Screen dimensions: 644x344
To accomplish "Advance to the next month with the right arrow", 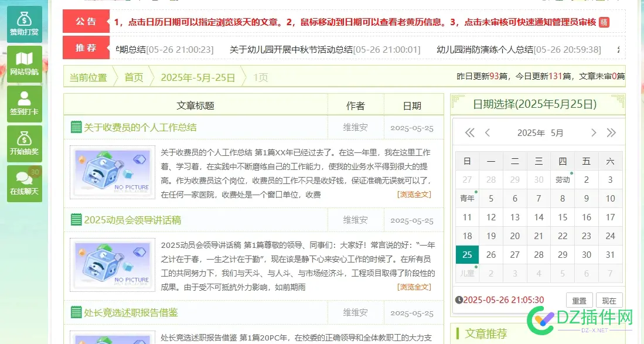I will coord(594,133).
